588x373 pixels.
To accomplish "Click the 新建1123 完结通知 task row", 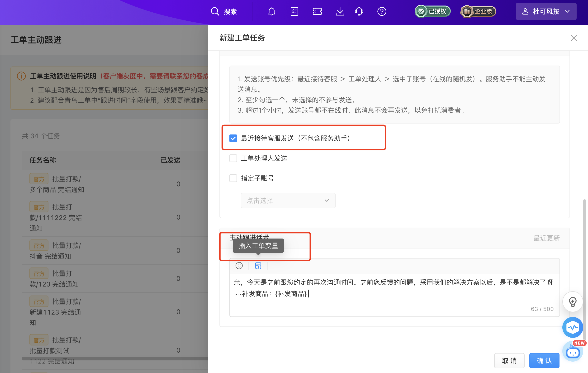I will pyautogui.click(x=115, y=312).
